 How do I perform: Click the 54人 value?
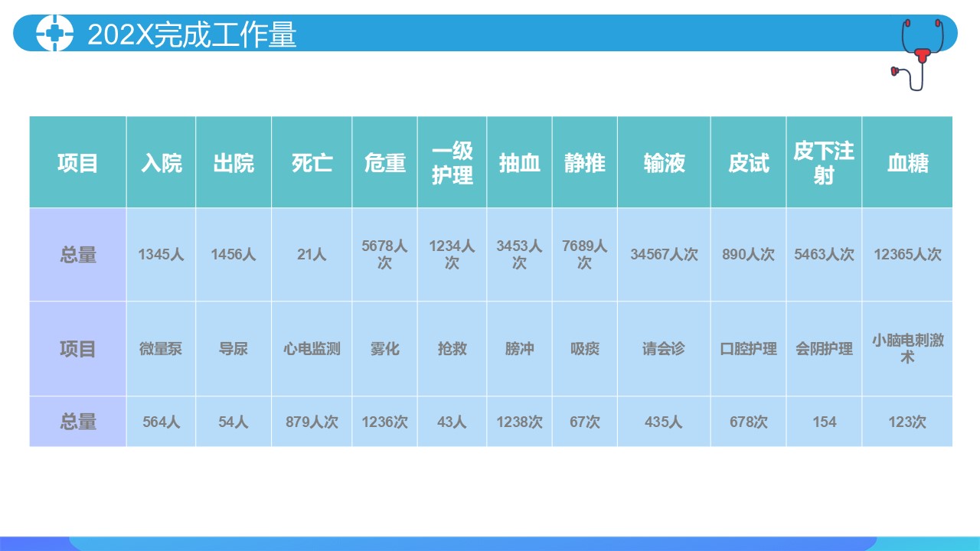(234, 422)
